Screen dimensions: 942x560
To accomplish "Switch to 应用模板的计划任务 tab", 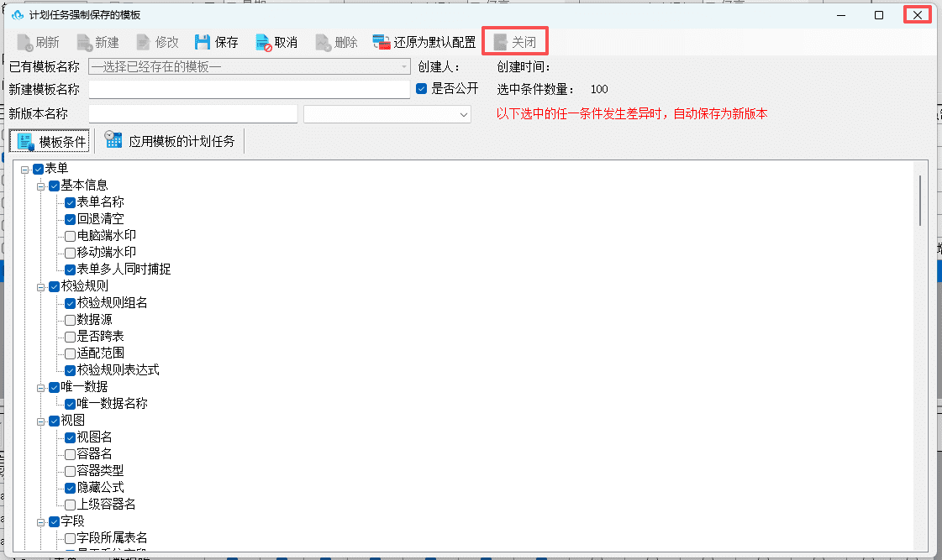I will coord(170,141).
